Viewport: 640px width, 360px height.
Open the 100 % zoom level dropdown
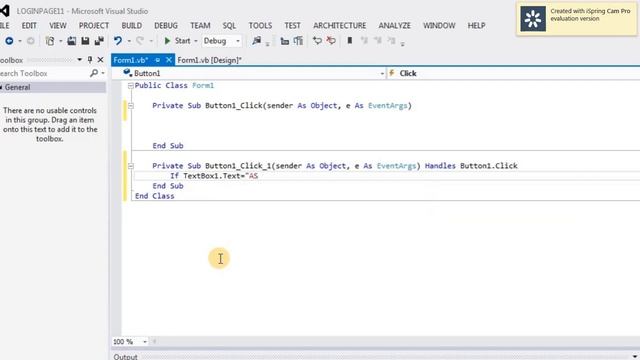(x=144, y=342)
